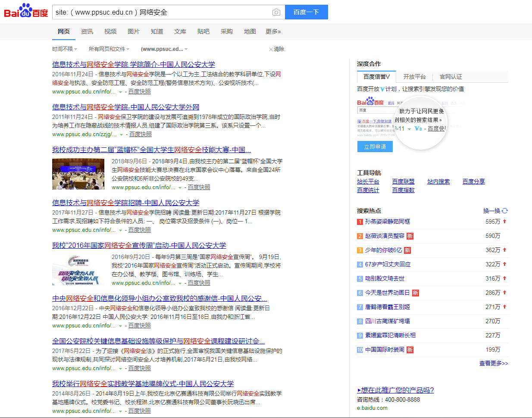
Task: Open hot search 67岁产妇丈夫回应
Action: pyautogui.click(x=388, y=265)
